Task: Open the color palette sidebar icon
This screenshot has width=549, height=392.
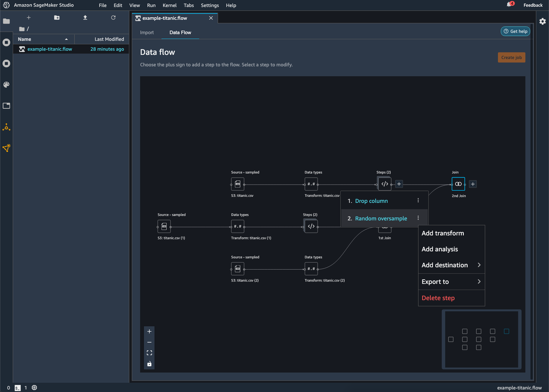Action: click(x=6, y=85)
